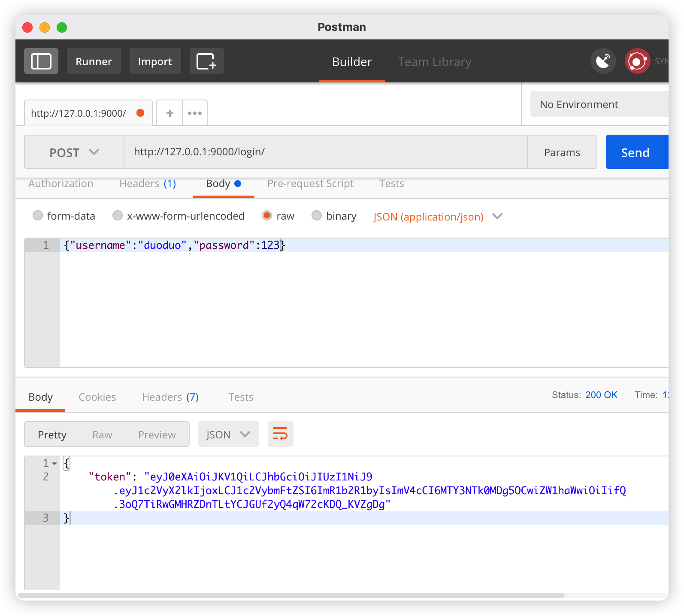The width and height of the screenshot is (684, 616).
Task: Open request Headers (1) tab
Action: [148, 184]
